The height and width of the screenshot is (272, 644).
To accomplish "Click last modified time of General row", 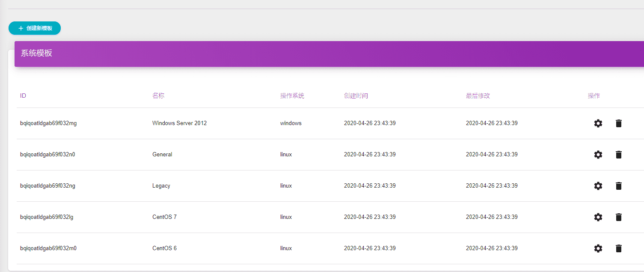I will [492, 155].
